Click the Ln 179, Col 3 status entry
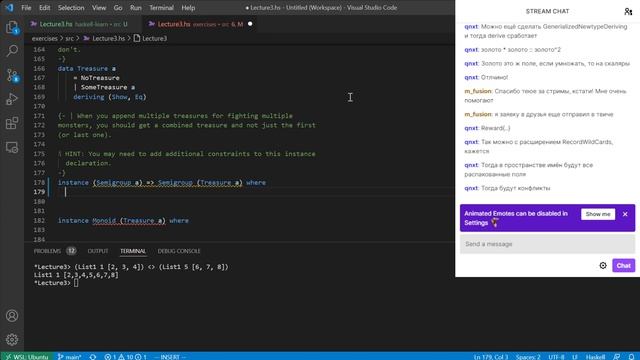Screen dimensions: 640x360 point(491,357)
